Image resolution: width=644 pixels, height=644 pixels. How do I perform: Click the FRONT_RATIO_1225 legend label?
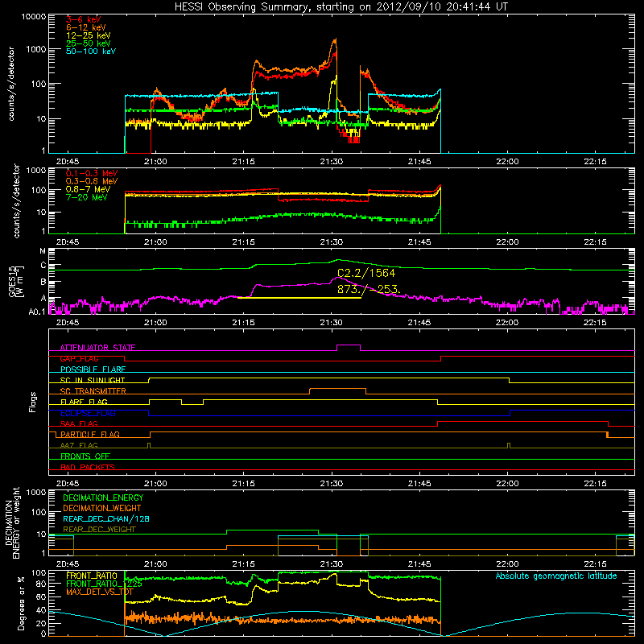click(104, 584)
